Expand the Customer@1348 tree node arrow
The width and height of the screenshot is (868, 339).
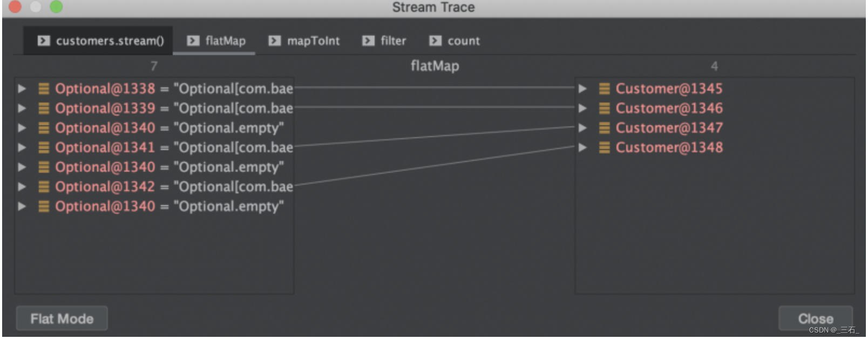(582, 147)
